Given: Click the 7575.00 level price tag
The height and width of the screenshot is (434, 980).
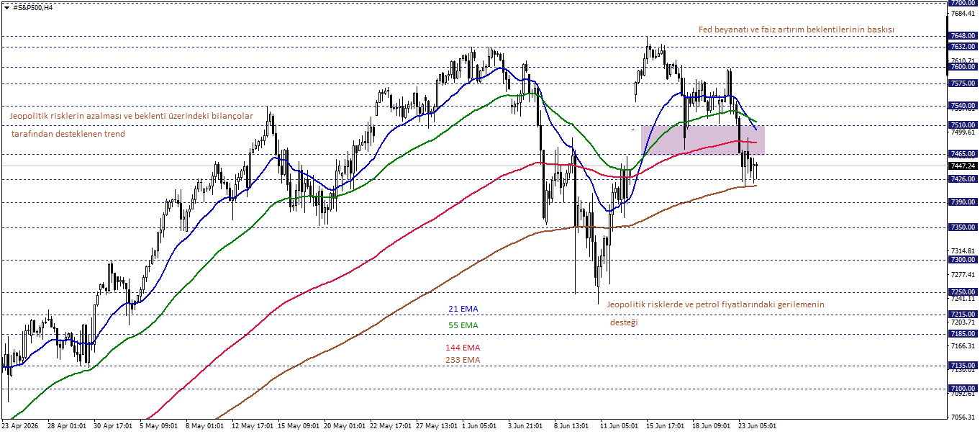Looking at the screenshot, I should click(963, 83).
